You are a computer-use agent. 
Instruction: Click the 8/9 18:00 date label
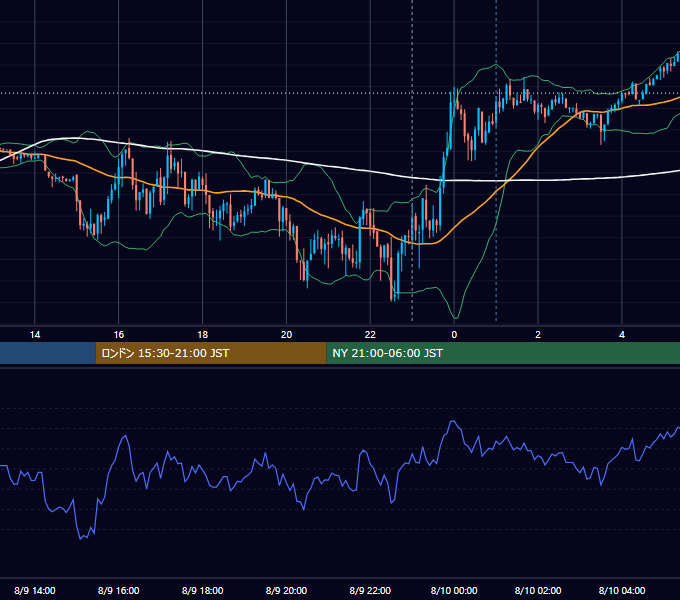[203, 590]
